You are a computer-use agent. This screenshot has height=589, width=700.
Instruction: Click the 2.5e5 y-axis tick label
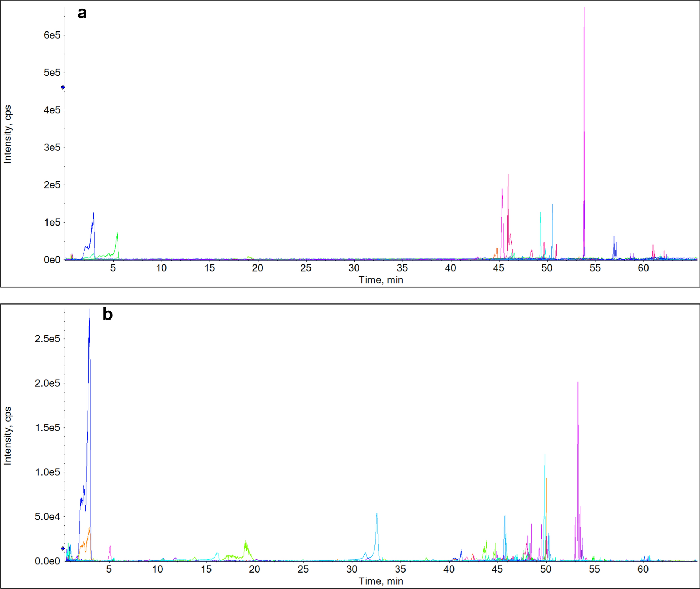[x=48, y=338]
